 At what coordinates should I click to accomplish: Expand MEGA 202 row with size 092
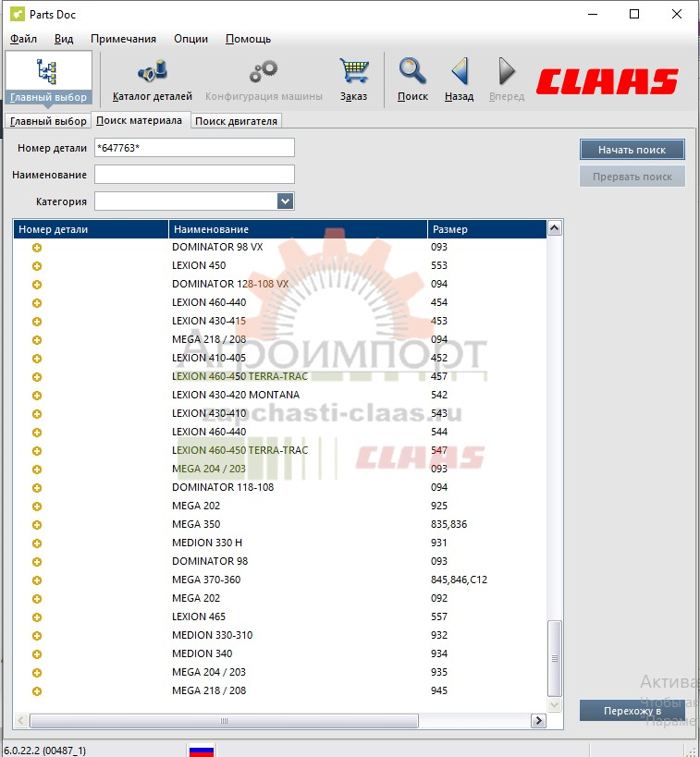point(37,599)
